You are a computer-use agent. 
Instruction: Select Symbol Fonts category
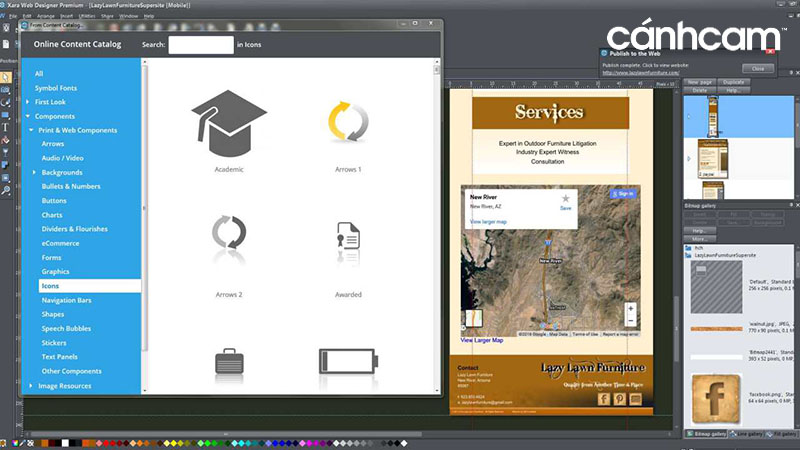[x=56, y=88]
